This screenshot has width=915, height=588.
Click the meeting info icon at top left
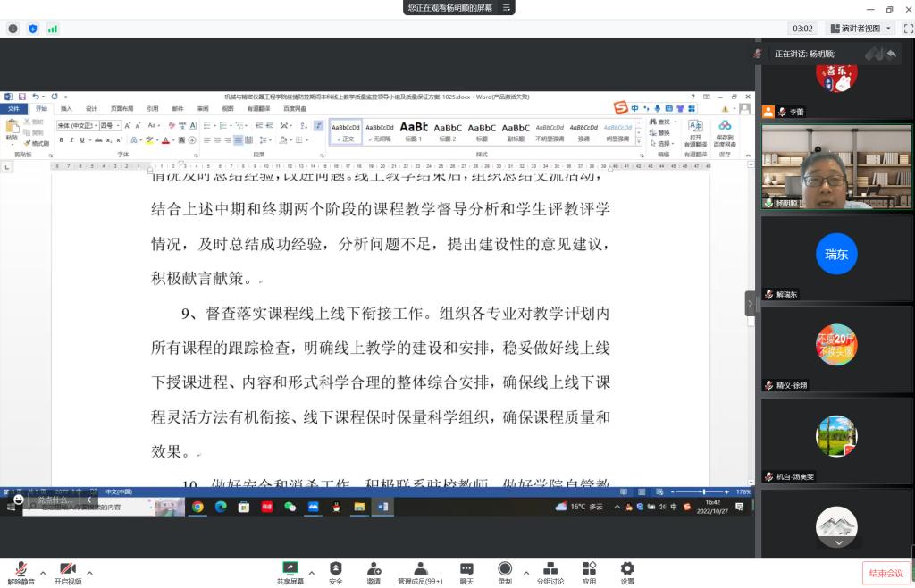point(13,29)
